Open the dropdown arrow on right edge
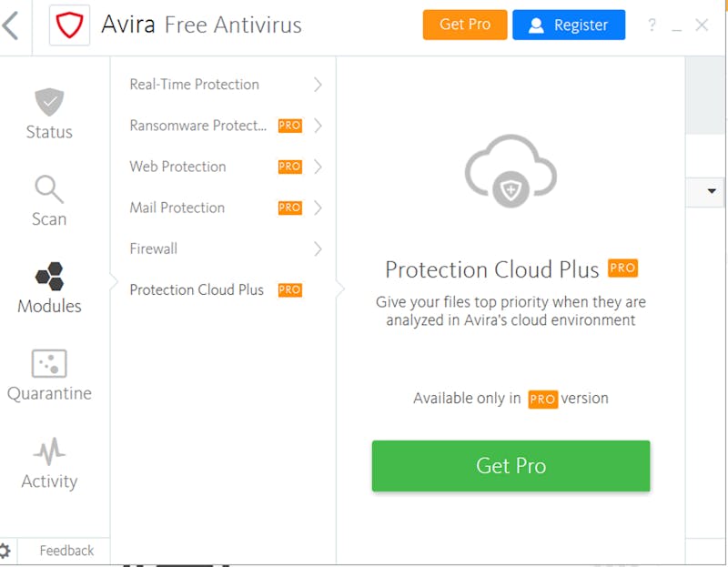The image size is (728, 567). [x=712, y=191]
